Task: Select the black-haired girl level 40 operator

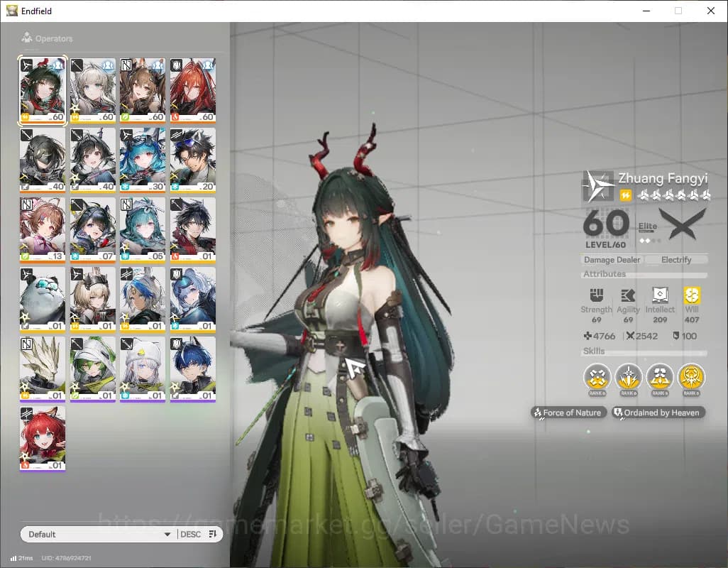Action: [x=92, y=160]
